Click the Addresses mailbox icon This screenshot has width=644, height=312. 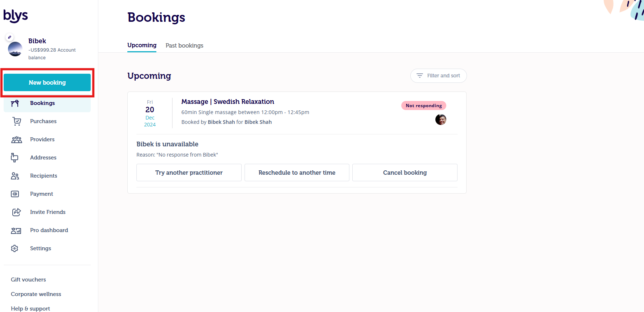(15, 157)
